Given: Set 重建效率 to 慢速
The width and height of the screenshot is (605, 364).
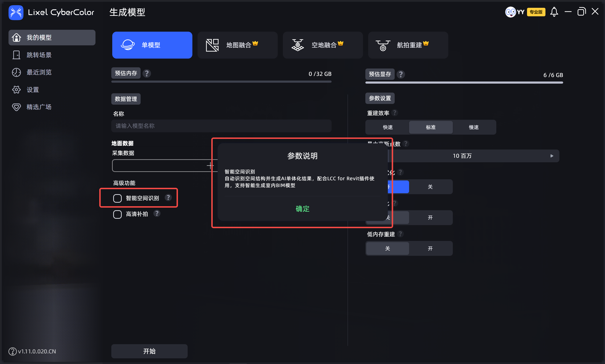Looking at the screenshot, I should 474,127.
